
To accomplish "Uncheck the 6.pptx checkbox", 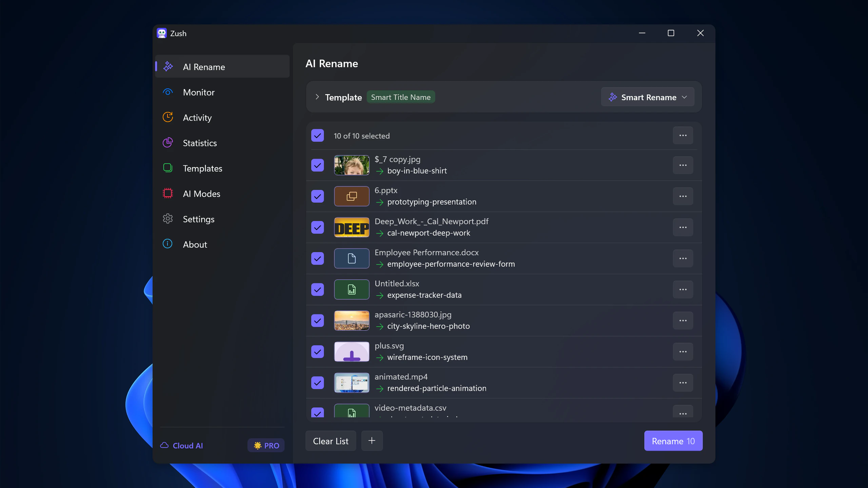I will pyautogui.click(x=318, y=197).
